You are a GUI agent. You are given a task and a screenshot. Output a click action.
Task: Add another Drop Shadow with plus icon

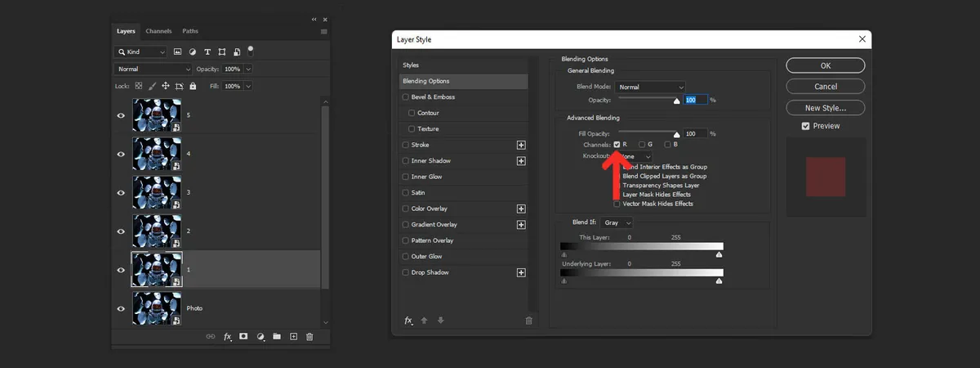[x=521, y=272]
